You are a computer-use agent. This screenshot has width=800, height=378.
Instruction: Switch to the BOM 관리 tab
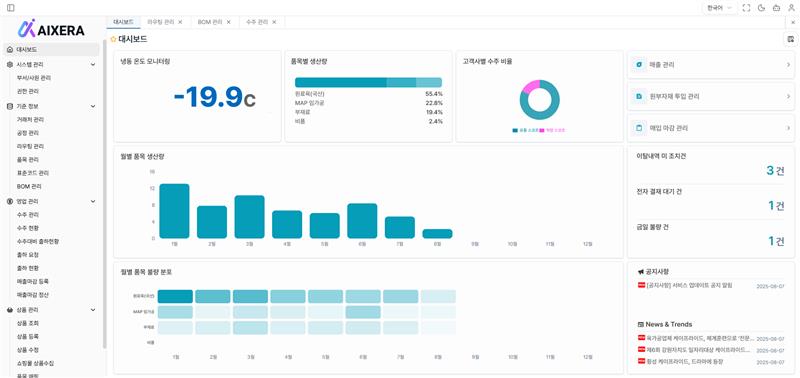point(210,22)
